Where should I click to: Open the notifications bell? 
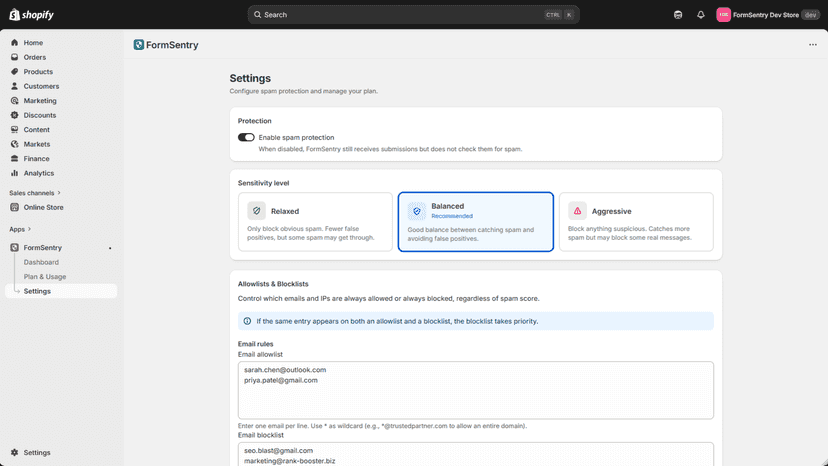click(x=700, y=15)
